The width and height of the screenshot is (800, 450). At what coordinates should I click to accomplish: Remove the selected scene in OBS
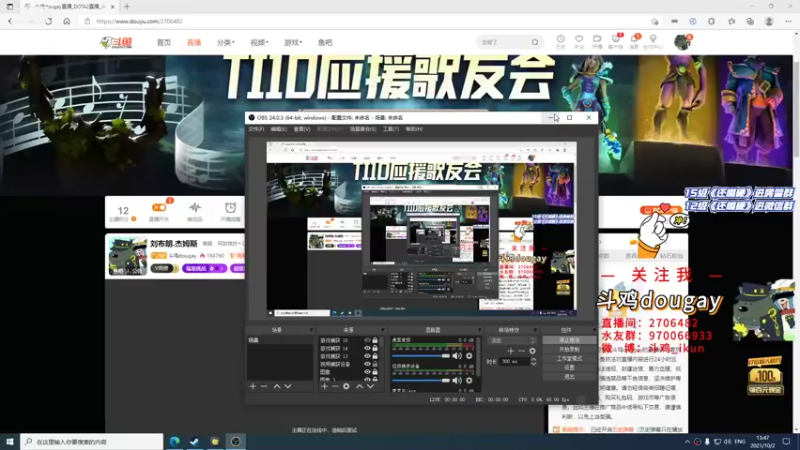point(264,387)
